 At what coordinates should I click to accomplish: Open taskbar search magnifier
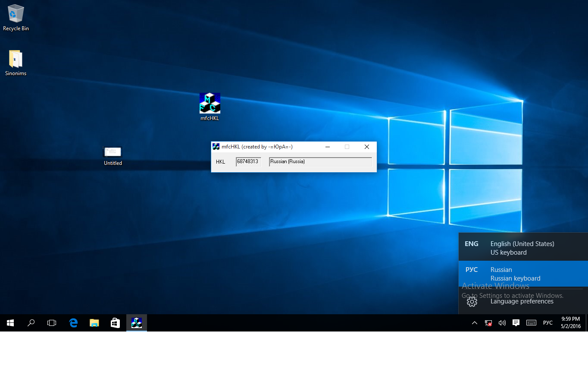[31, 323]
